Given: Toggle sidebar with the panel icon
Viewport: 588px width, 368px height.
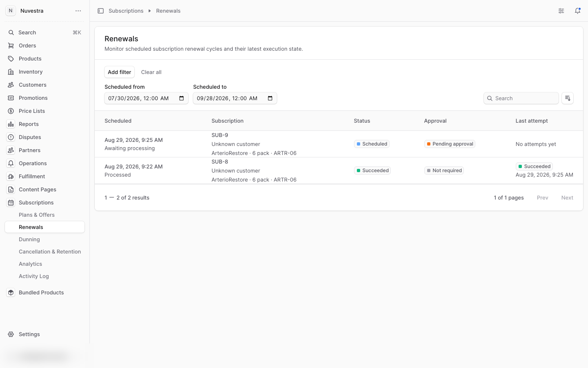Looking at the screenshot, I should click(100, 11).
